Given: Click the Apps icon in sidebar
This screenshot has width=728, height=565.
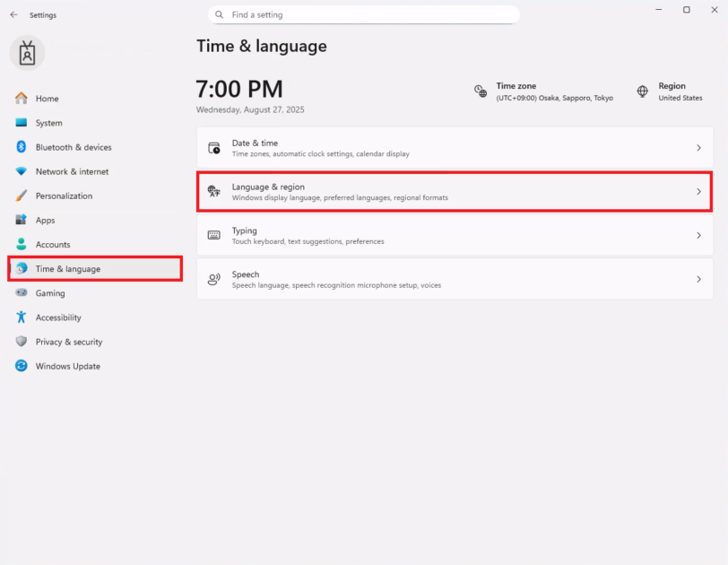Looking at the screenshot, I should 22,220.
